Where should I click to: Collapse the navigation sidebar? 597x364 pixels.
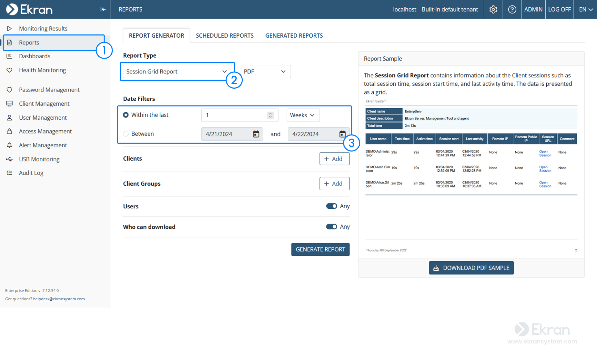tap(103, 9)
